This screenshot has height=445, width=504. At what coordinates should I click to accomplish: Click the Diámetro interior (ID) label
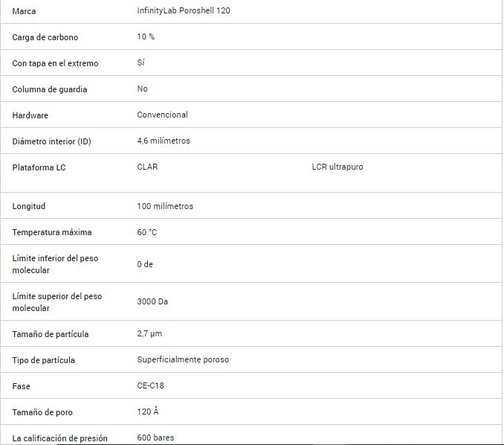[x=51, y=141]
